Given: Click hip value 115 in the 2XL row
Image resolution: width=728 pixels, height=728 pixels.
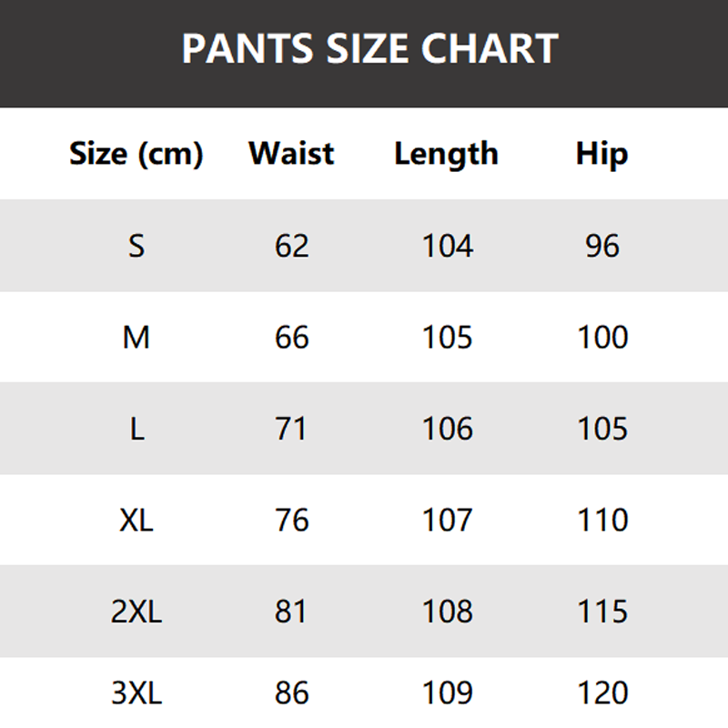Looking at the screenshot, I should tap(602, 612).
